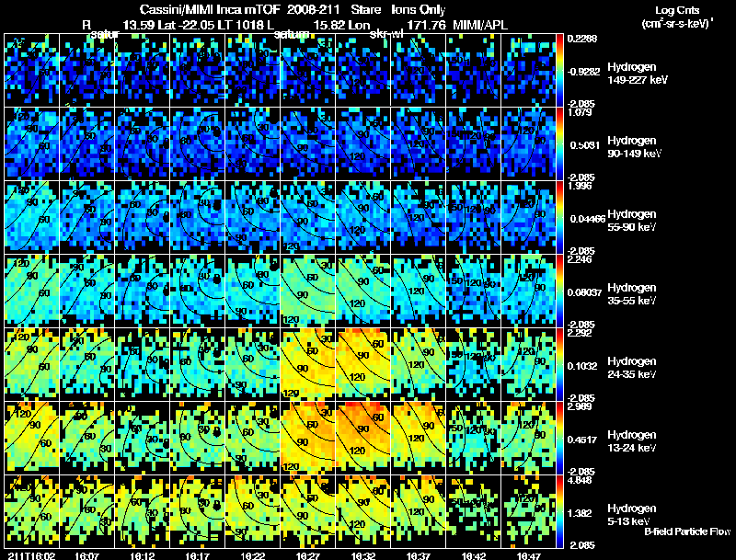Click the 16:47 time axis label
Image resolution: width=736 pixels, height=560 pixels.
tap(528, 555)
